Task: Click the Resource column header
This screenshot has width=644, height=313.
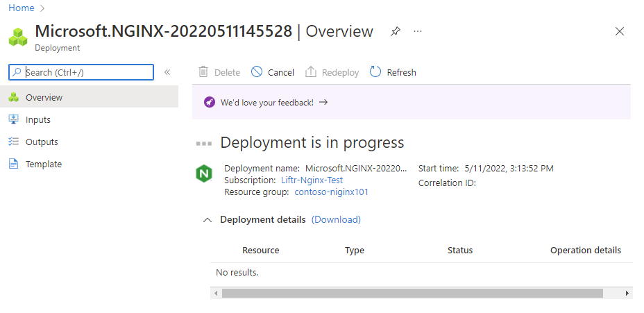Action: (x=261, y=250)
